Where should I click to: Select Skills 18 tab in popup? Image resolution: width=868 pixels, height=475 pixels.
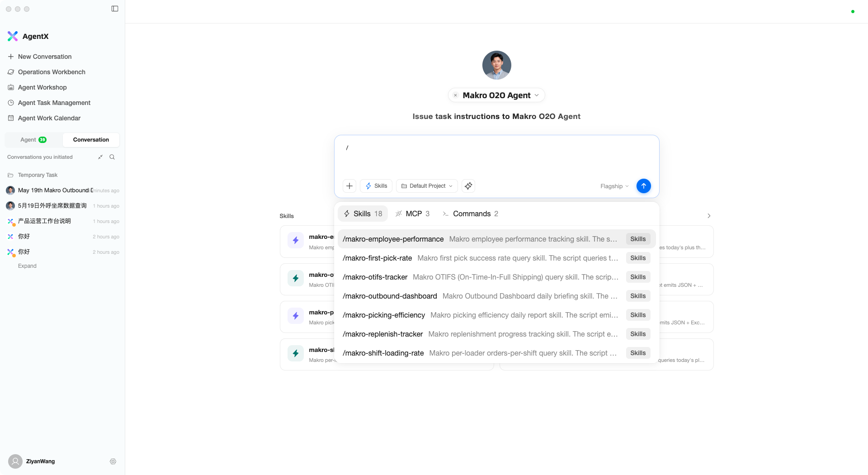[x=363, y=214]
